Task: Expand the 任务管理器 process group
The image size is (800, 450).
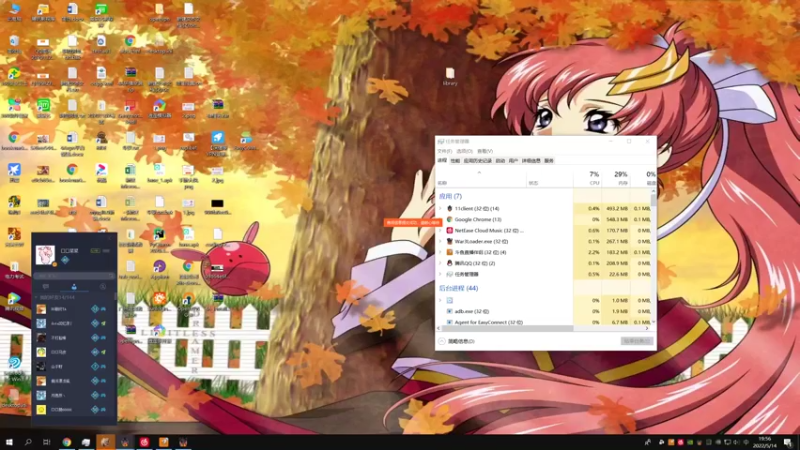Action: [440, 274]
